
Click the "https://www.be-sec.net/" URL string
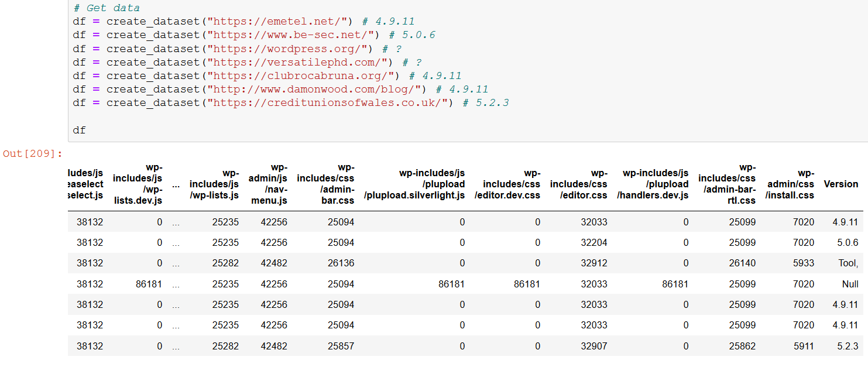click(291, 35)
